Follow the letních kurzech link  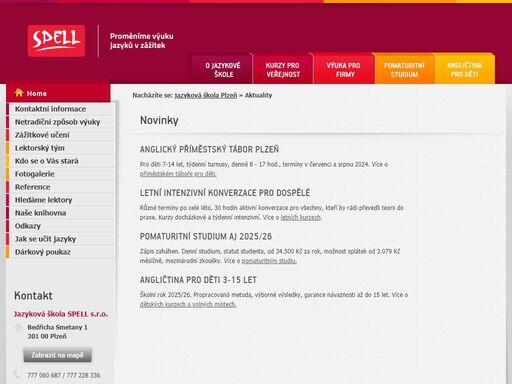(x=301, y=217)
